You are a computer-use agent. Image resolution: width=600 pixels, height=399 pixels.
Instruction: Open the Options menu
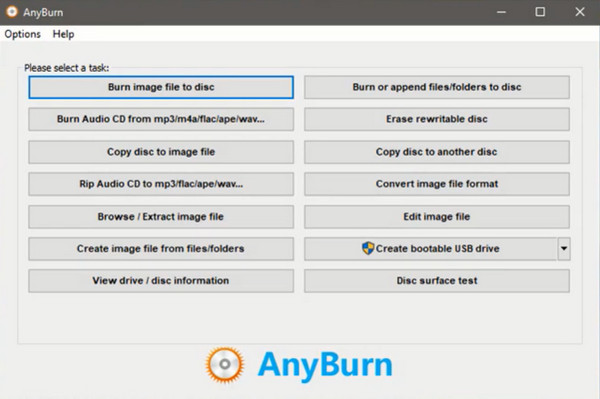(23, 34)
